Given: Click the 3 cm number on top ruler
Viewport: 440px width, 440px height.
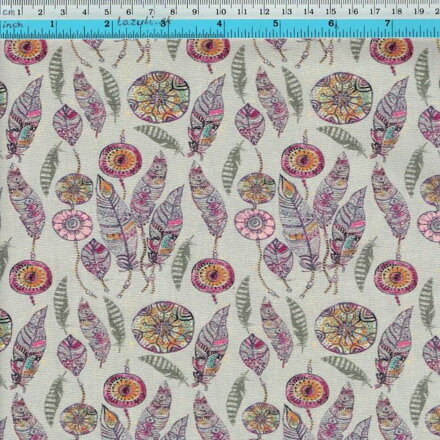Looking at the screenshot, I should [62, 13].
